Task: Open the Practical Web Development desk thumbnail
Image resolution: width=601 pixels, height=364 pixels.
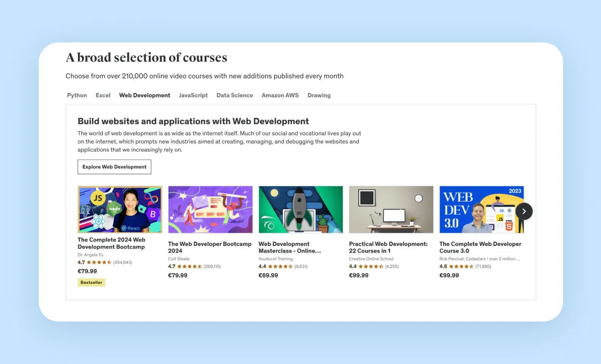Action: [x=391, y=209]
